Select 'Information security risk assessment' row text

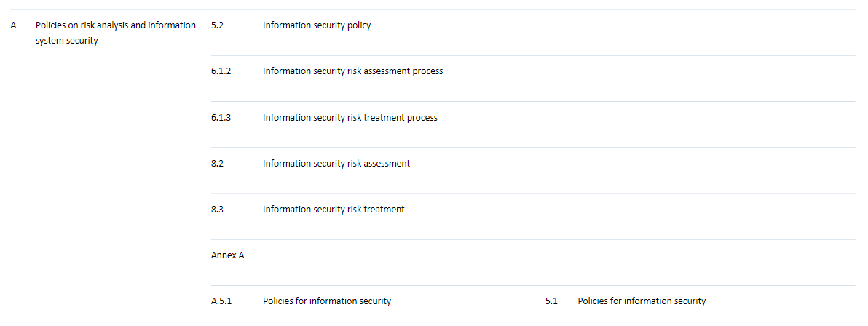tap(336, 164)
